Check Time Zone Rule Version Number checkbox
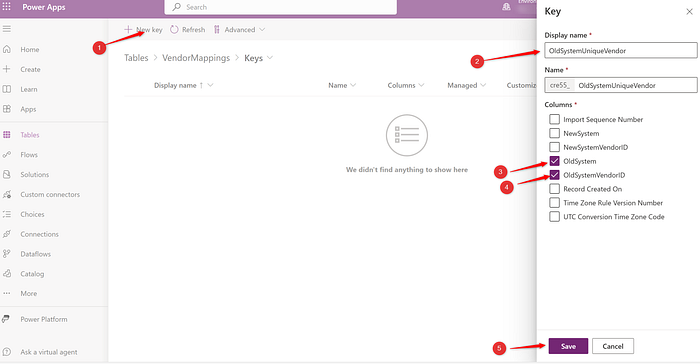 pos(554,202)
